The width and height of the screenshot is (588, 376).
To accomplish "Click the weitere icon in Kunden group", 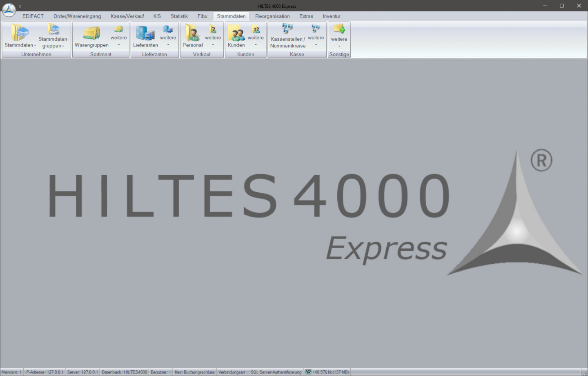I will click(256, 29).
